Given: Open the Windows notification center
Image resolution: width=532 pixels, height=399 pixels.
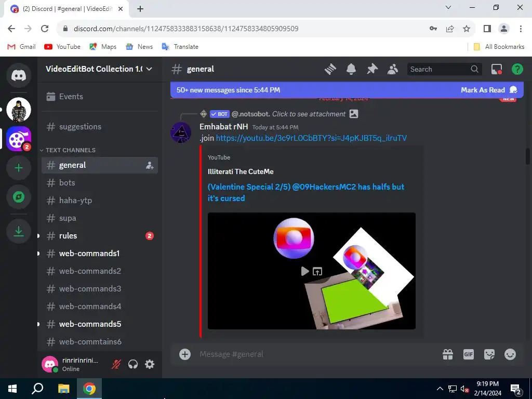Looking at the screenshot, I should pyautogui.click(x=516, y=389).
